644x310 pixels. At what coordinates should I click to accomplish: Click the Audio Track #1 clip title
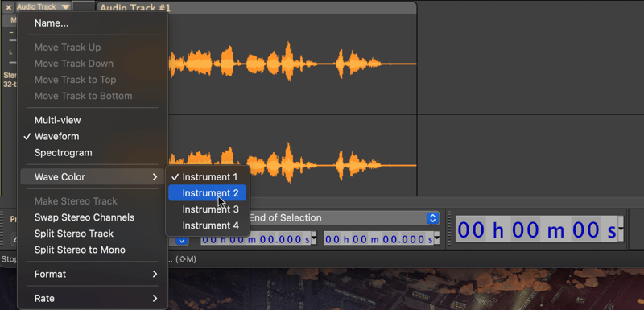click(135, 8)
